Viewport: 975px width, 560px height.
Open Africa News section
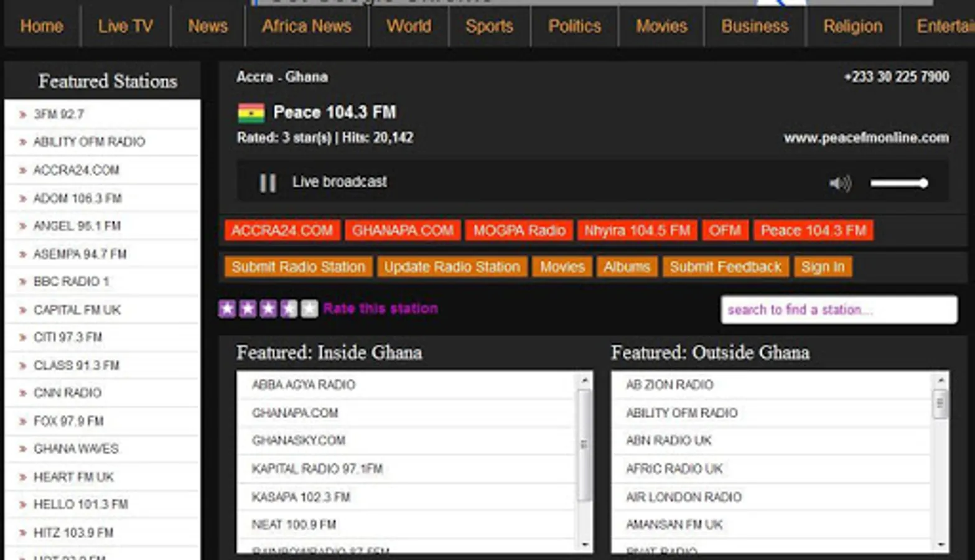tap(307, 26)
